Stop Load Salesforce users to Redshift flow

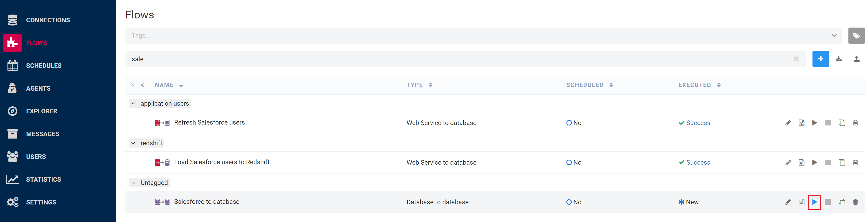click(828, 163)
